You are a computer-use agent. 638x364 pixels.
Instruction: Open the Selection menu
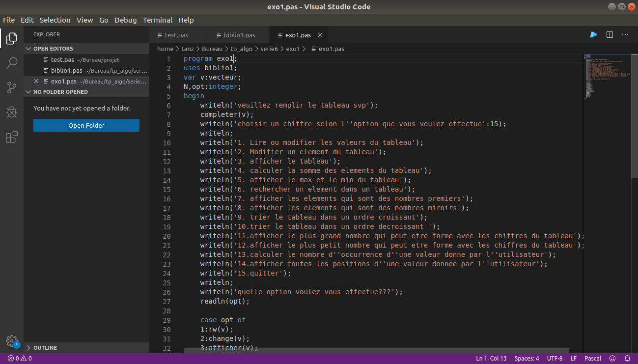55,20
